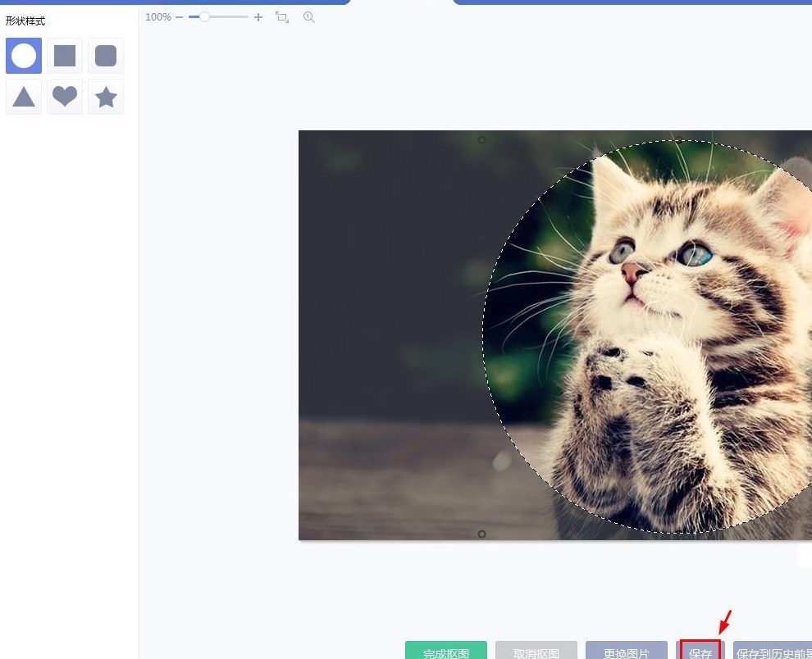Click the zoom out minus button

coord(180,17)
